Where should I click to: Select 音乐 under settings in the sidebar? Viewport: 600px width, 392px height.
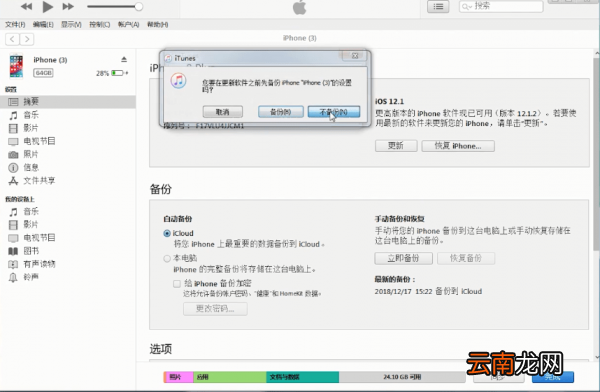[x=68, y=115]
